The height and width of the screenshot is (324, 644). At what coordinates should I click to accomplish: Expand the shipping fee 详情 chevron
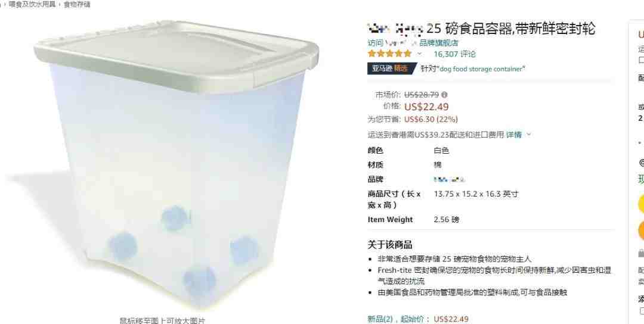528,135
